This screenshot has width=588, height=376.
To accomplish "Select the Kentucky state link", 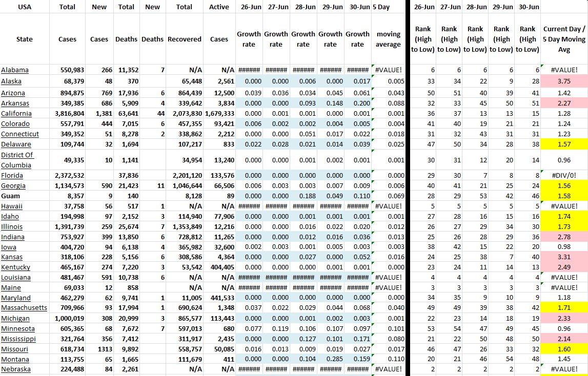I will 15,267.
